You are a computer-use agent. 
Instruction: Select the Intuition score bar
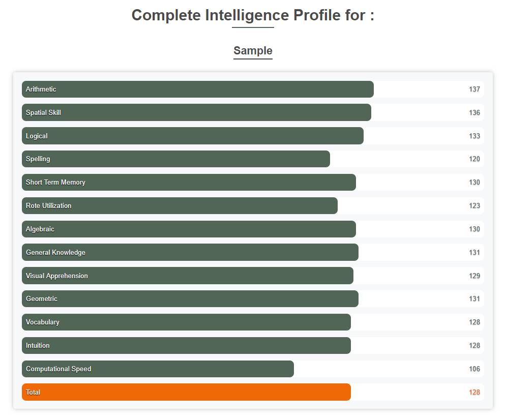click(186, 345)
